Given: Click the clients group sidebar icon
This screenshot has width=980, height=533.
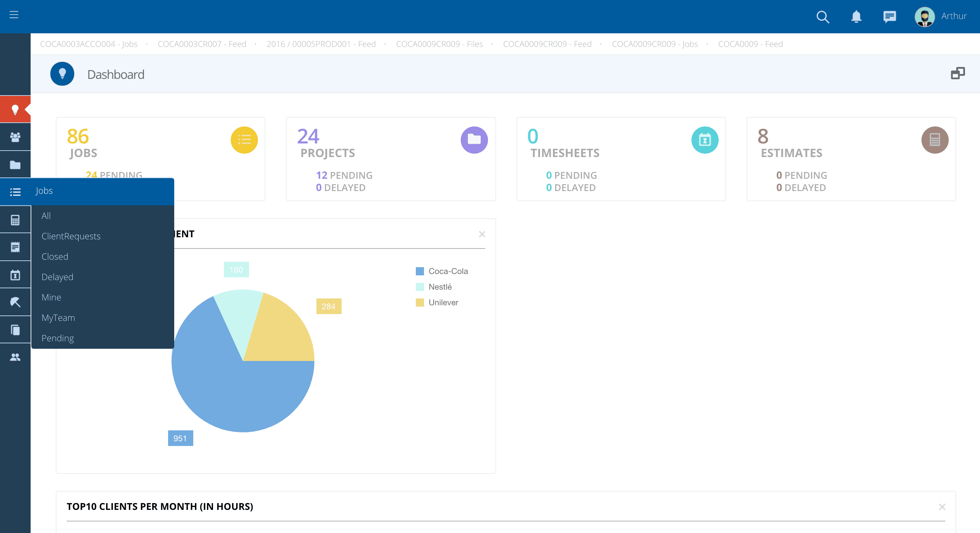Looking at the screenshot, I should (x=15, y=137).
